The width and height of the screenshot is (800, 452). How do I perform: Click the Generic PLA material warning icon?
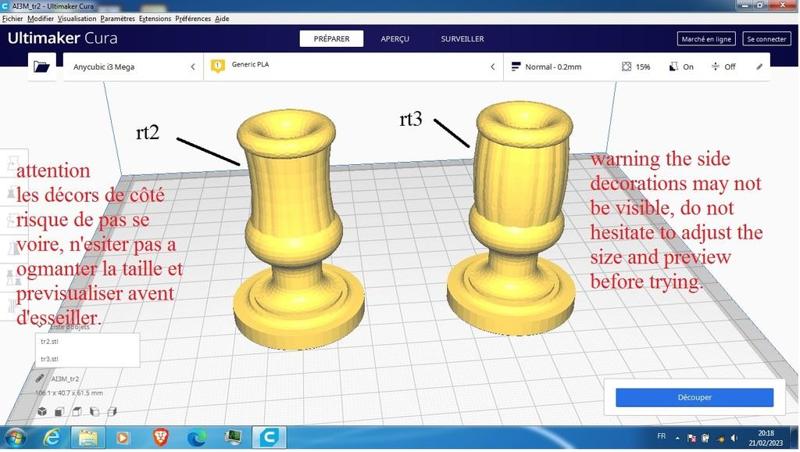[218, 66]
